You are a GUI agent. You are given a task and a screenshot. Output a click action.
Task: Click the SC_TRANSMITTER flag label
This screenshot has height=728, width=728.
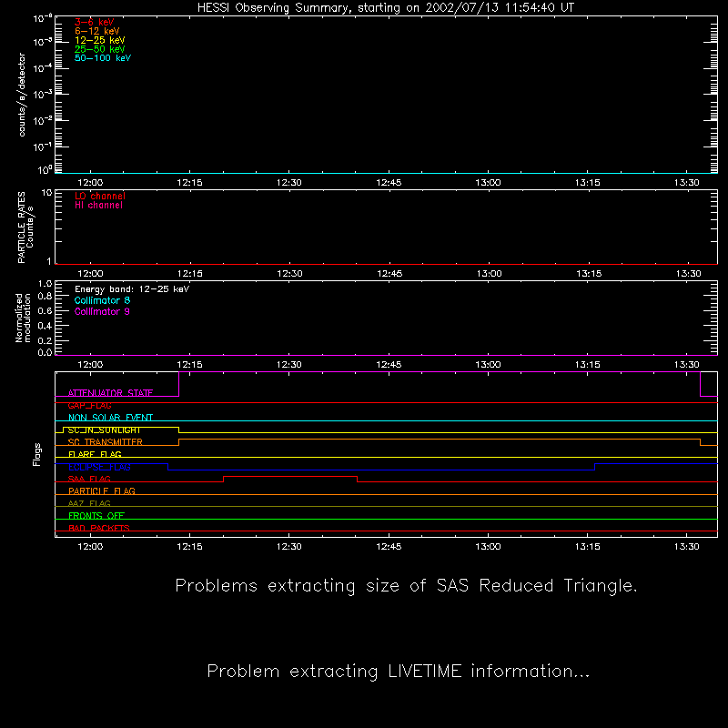point(105,442)
